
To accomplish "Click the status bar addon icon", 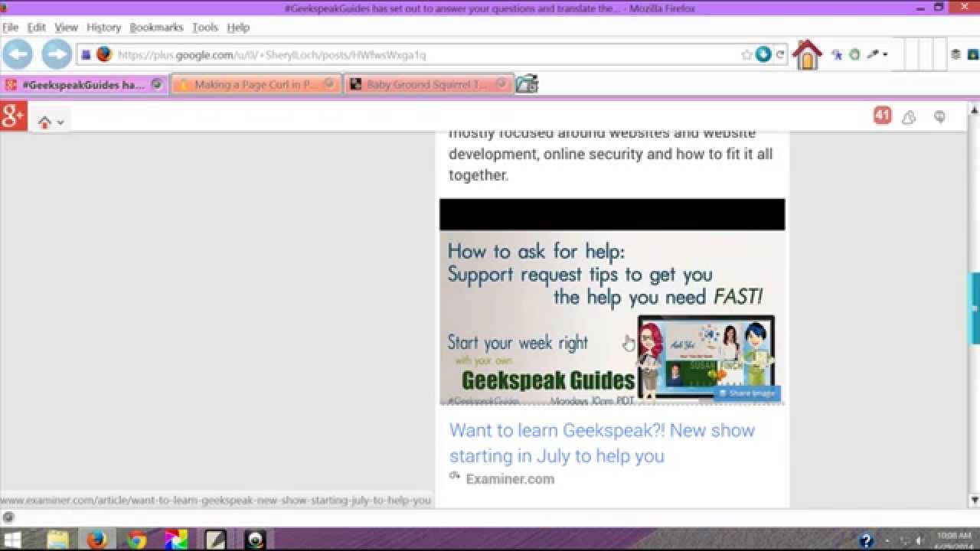I will [x=8, y=517].
